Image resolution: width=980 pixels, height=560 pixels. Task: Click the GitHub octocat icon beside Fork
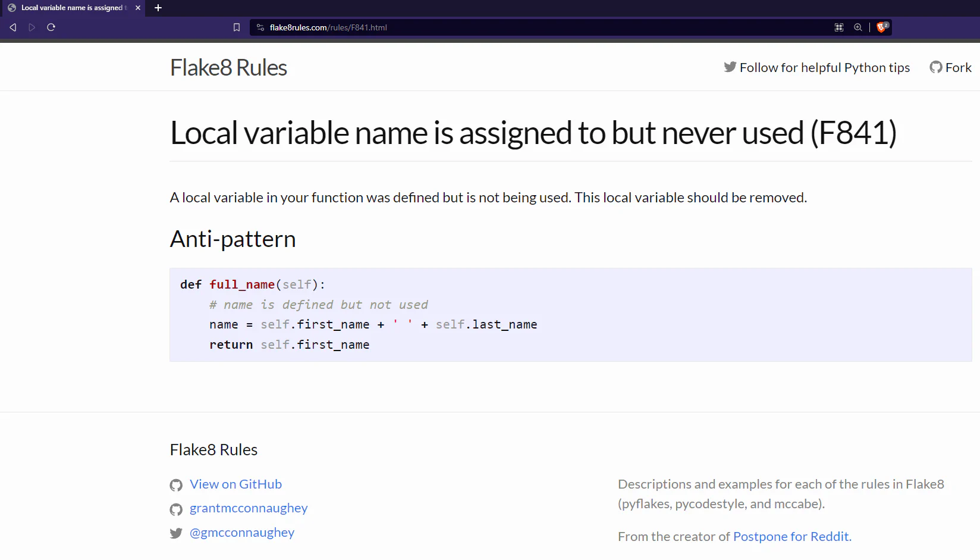click(935, 67)
